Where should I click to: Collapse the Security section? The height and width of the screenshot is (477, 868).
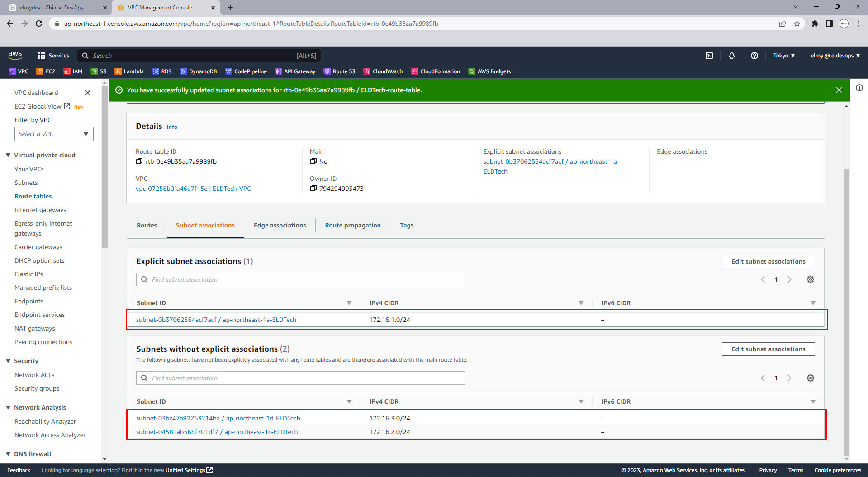(8, 361)
